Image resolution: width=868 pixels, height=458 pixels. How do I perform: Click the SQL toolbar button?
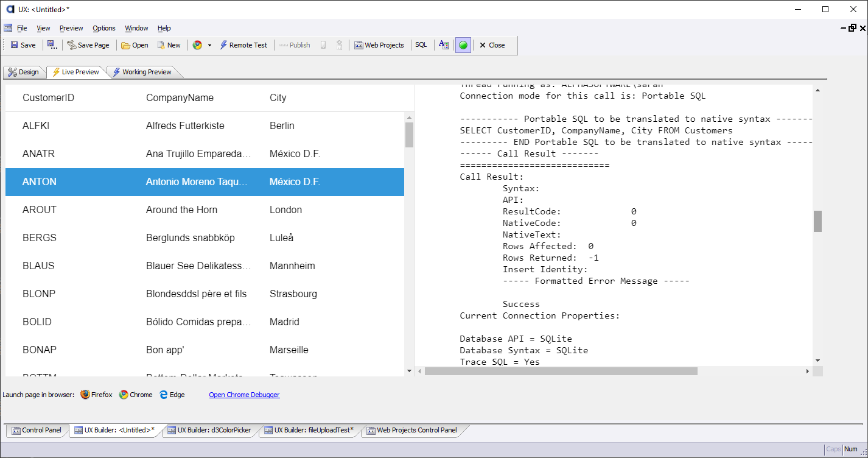point(421,45)
